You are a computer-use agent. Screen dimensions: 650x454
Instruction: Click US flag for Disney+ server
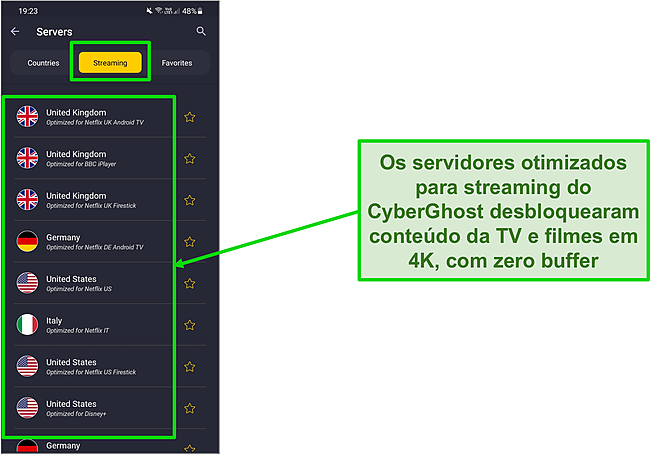27,408
